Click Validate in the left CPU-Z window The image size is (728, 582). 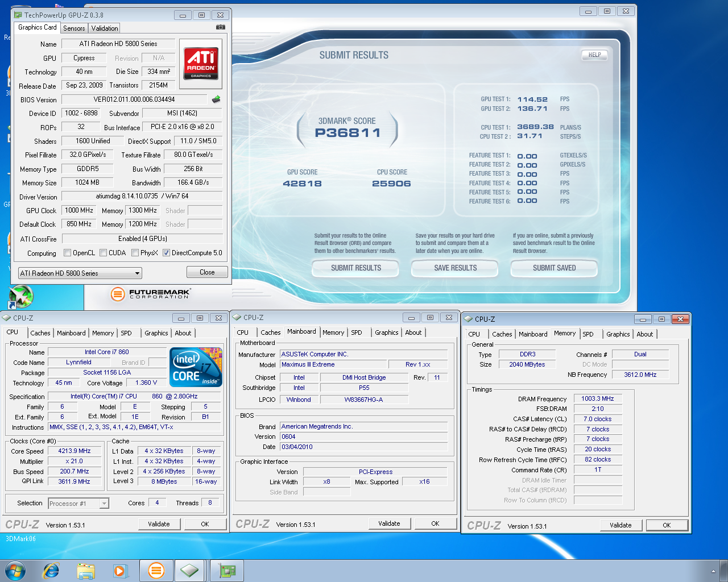159,524
